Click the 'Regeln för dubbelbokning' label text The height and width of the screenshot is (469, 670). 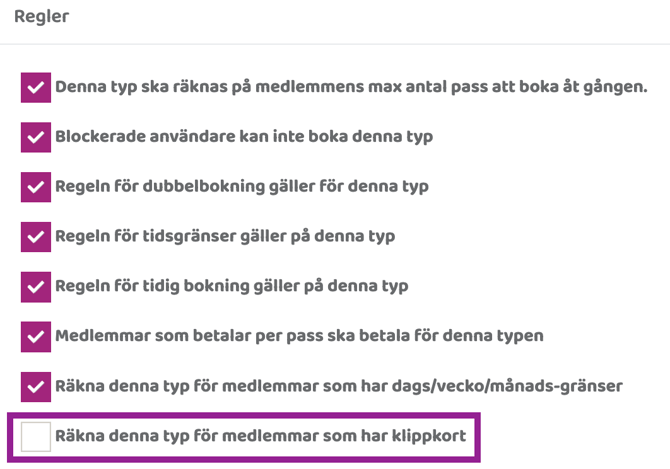coord(241,187)
